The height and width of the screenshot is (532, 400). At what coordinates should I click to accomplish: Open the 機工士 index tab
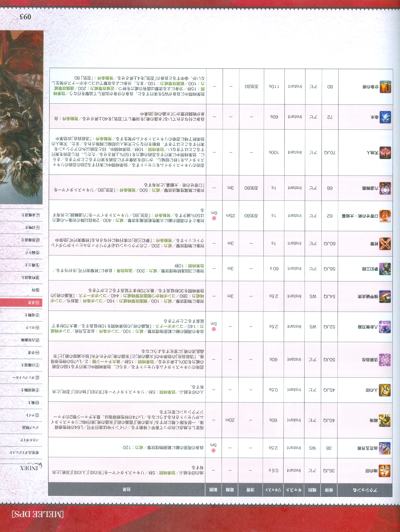[32, 265]
